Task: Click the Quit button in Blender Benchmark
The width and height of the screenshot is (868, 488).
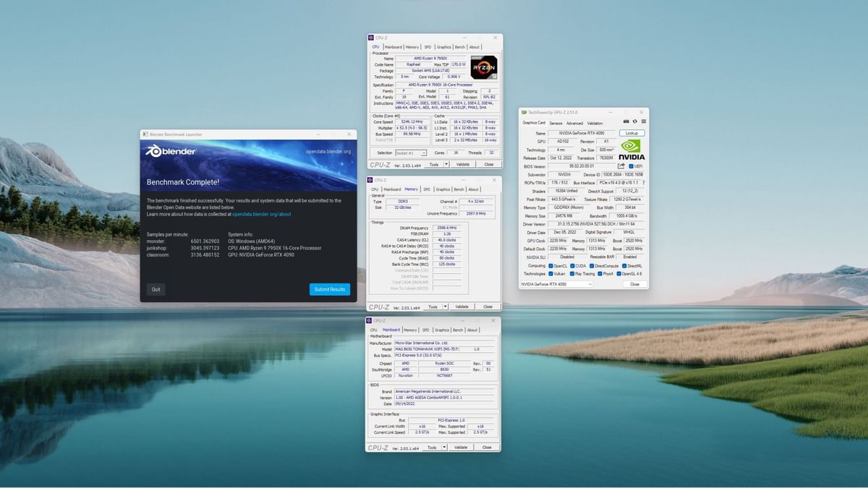Action: 156,289
